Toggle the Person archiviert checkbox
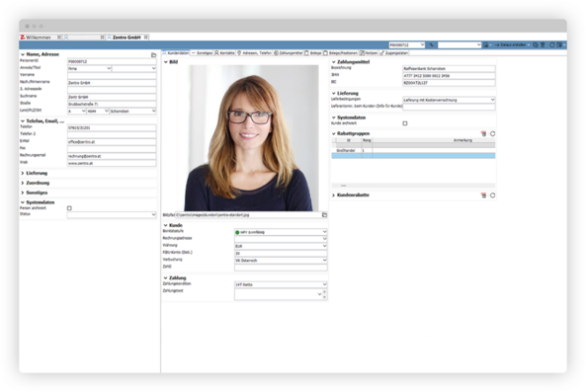 click(69, 208)
